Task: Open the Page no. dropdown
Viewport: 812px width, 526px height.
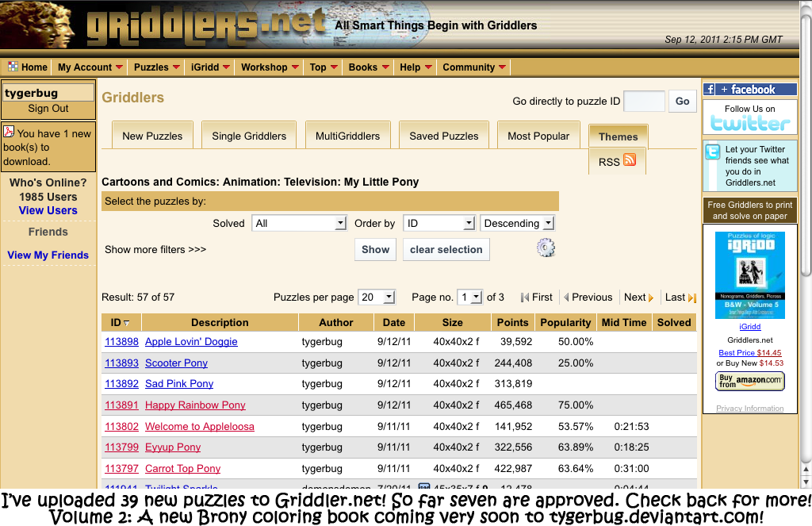Action: click(470, 298)
